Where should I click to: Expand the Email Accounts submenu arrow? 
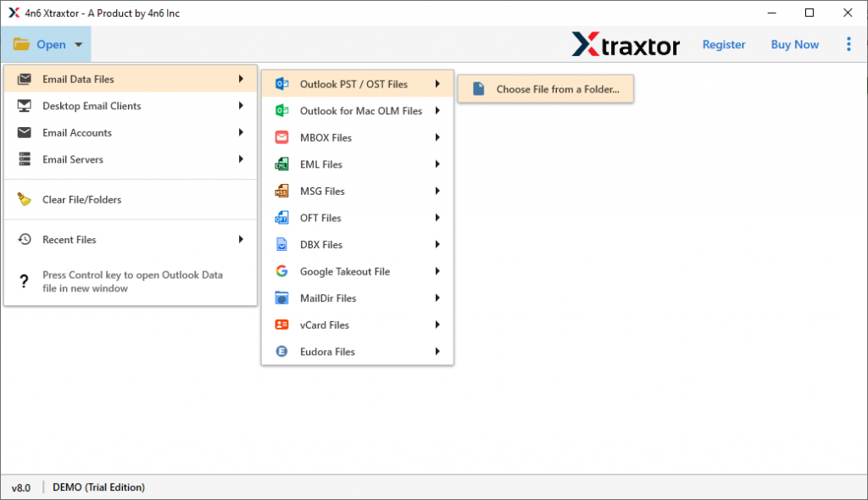pos(241,132)
